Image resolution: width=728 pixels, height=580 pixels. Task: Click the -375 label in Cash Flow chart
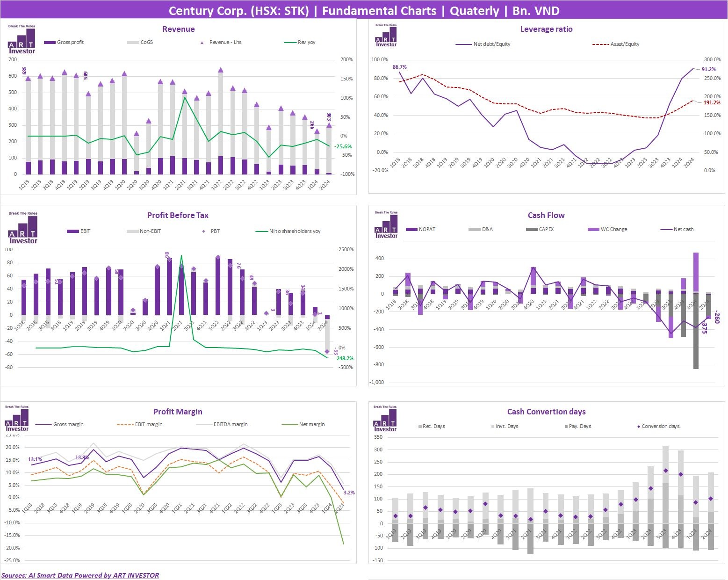tap(705, 327)
